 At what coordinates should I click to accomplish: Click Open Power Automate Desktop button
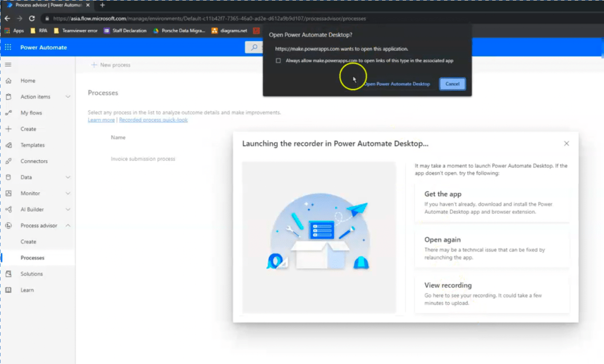tap(397, 84)
